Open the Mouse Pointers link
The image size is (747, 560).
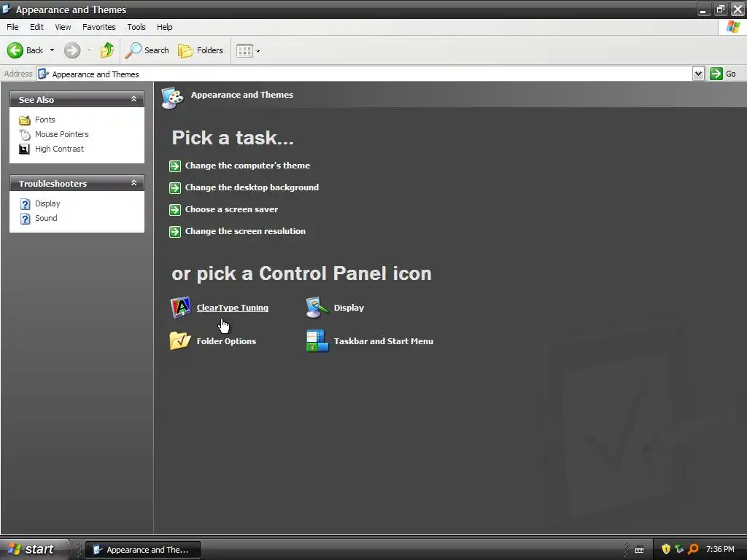point(61,134)
